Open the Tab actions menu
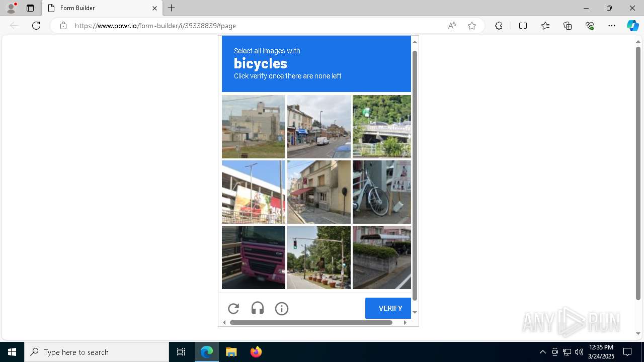The image size is (644, 362). tap(30, 8)
